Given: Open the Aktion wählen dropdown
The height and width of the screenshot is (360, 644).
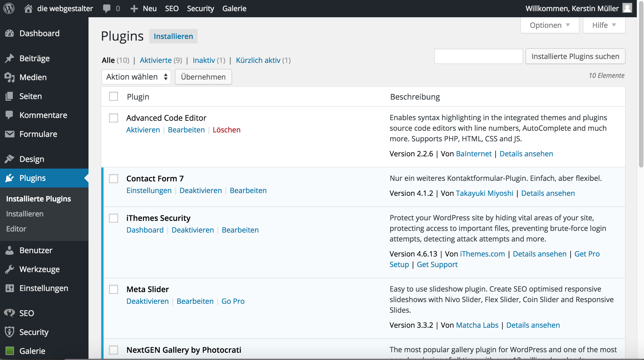Looking at the screenshot, I should click(x=136, y=77).
